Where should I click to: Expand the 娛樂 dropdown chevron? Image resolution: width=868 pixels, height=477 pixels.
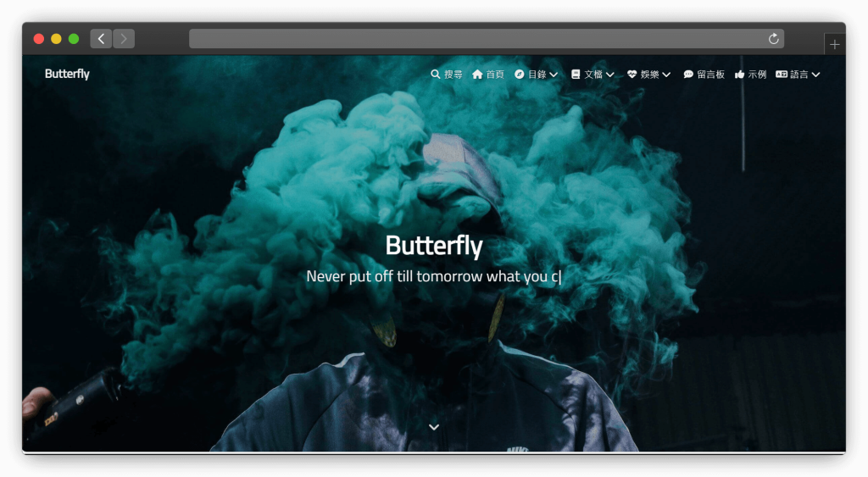point(666,75)
